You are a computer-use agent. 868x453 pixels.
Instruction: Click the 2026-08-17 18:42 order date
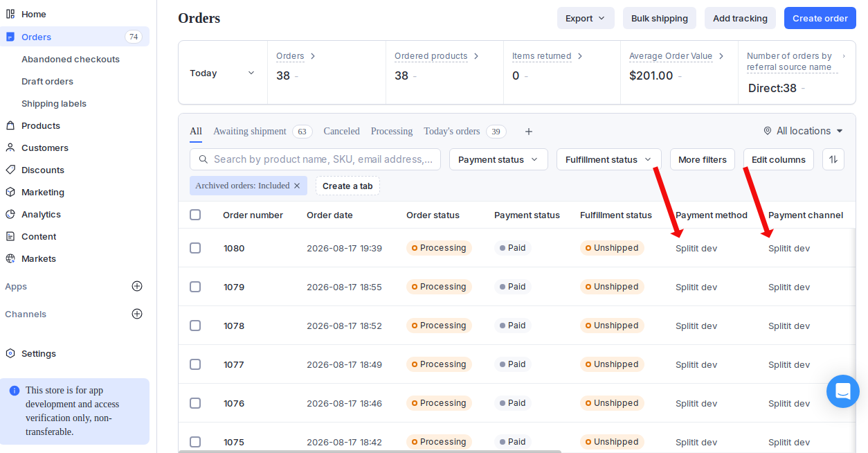344,442
